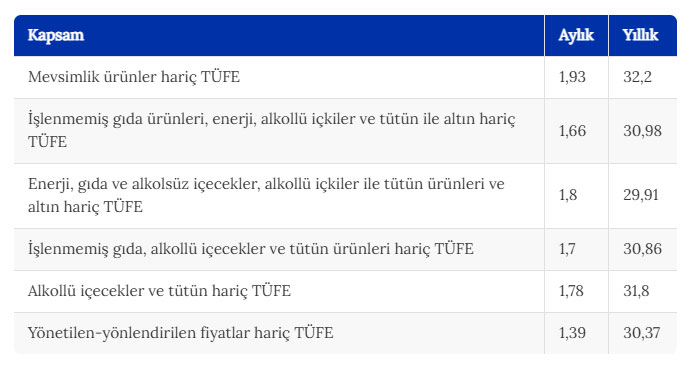The width and height of the screenshot is (695, 386).
Task: Select the Enerji, gıda ve alkolsüz içecekler row
Action: pyautogui.click(x=345, y=196)
